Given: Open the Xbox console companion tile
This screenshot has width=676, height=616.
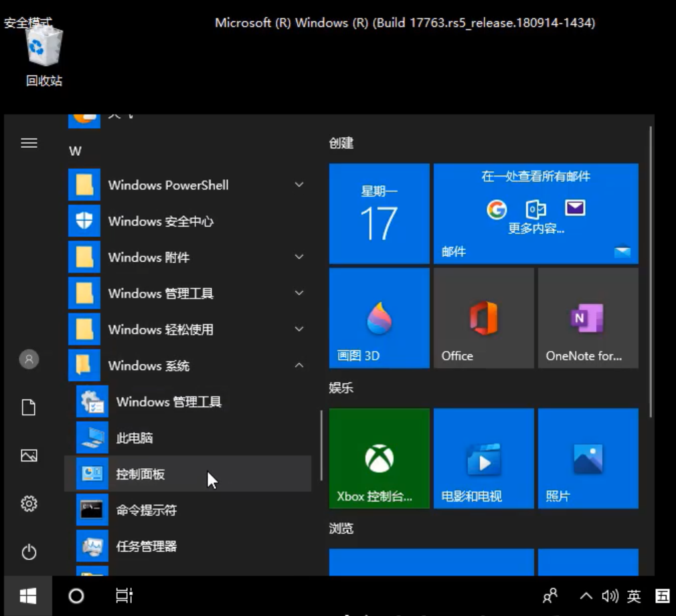Looking at the screenshot, I should click(379, 458).
